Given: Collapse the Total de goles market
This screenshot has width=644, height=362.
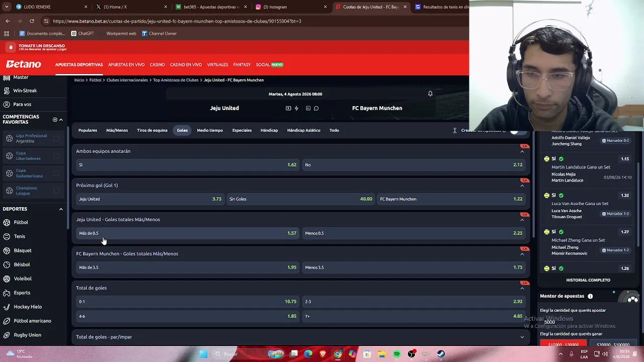Looking at the screenshot, I should [522, 288].
